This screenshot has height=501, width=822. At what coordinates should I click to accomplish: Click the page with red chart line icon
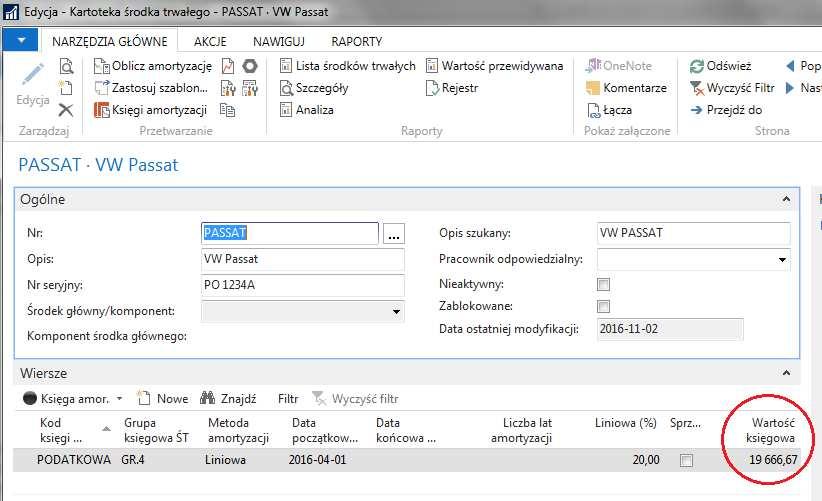click(228, 66)
